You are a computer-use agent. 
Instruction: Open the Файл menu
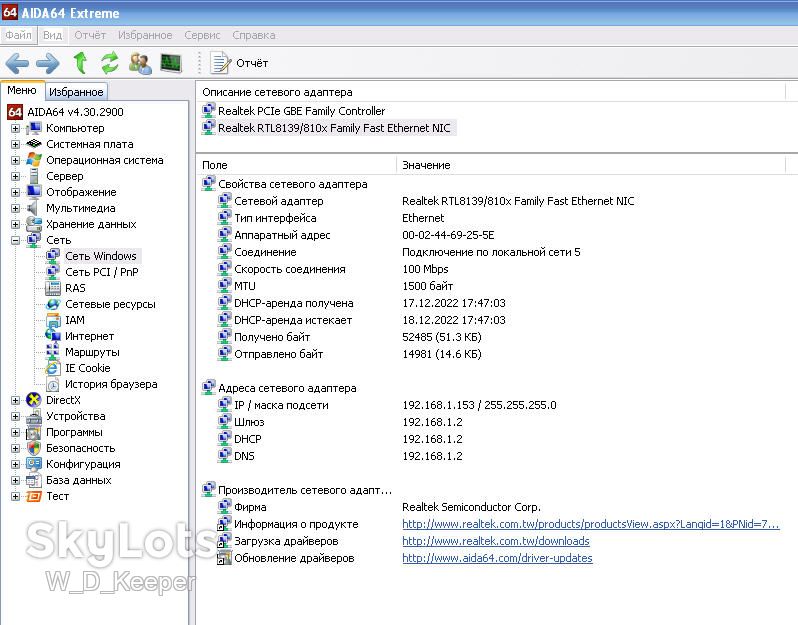tap(18, 35)
